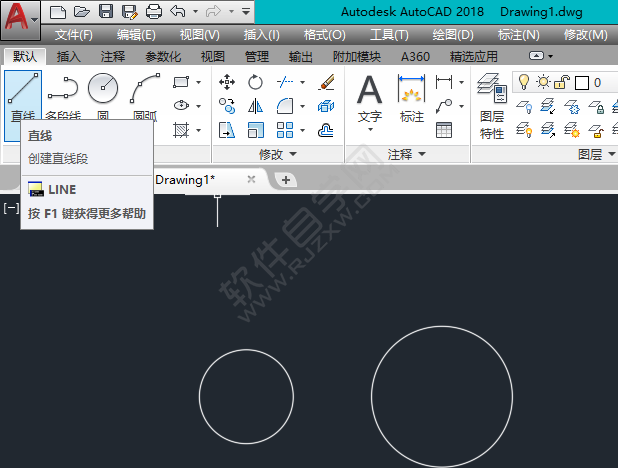Open the 文件(F) menu

click(x=74, y=35)
